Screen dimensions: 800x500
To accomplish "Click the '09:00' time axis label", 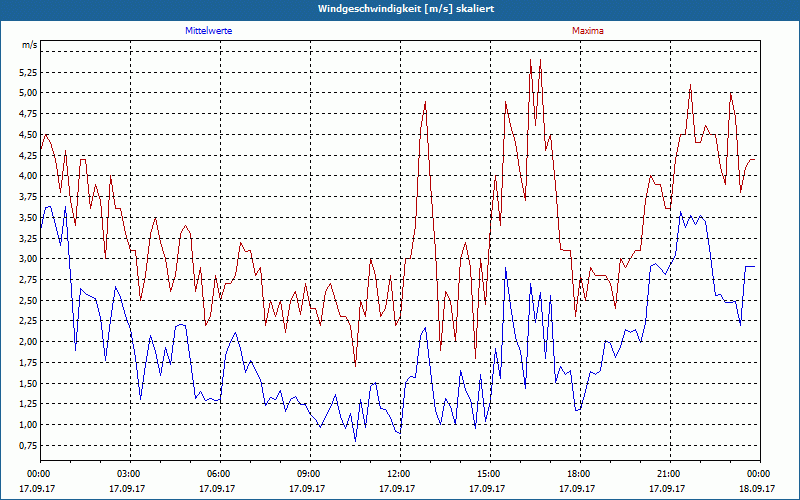I will (310, 474).
